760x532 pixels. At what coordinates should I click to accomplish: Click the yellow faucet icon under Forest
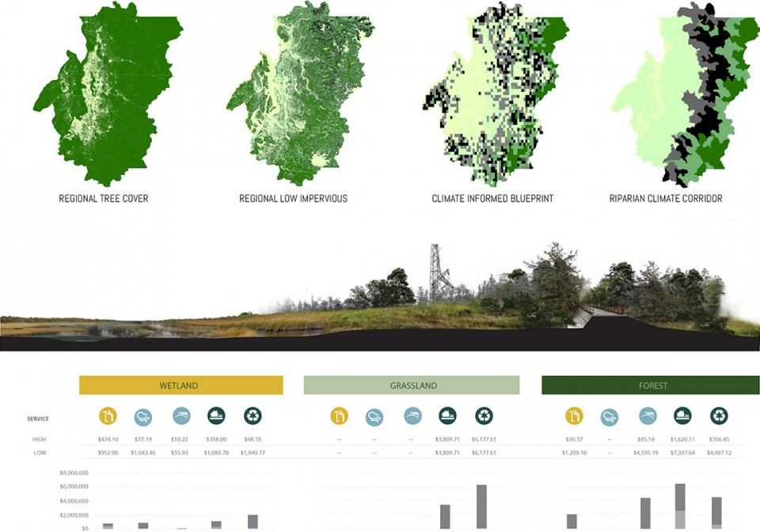pyautogui.click(x=574, y=416)
